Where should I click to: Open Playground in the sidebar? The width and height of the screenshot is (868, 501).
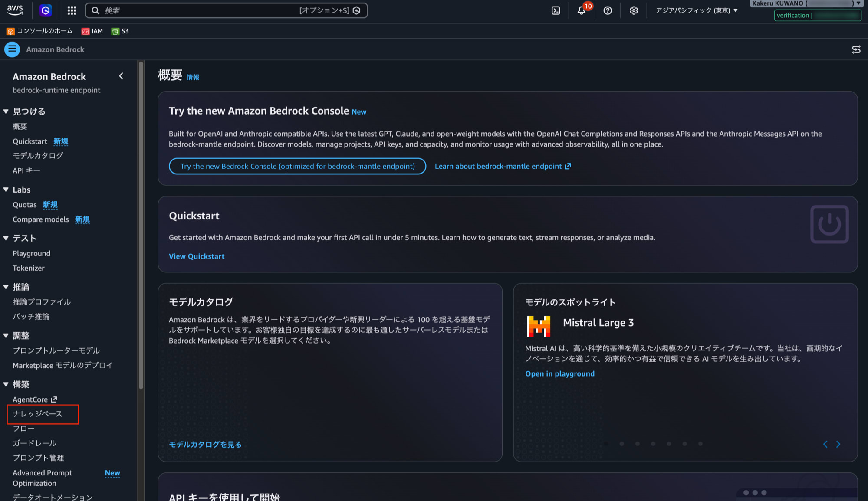[x=32, y=253]
